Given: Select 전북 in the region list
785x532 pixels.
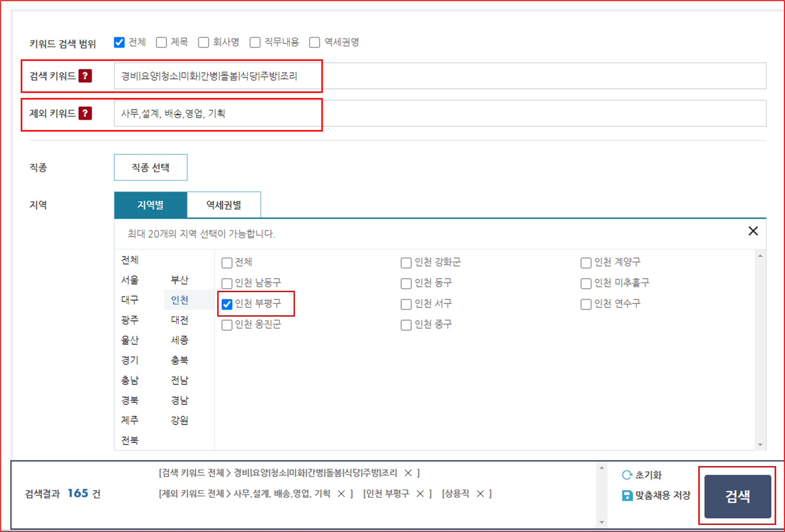Looking at the screenshot, I should pos(130,440).
